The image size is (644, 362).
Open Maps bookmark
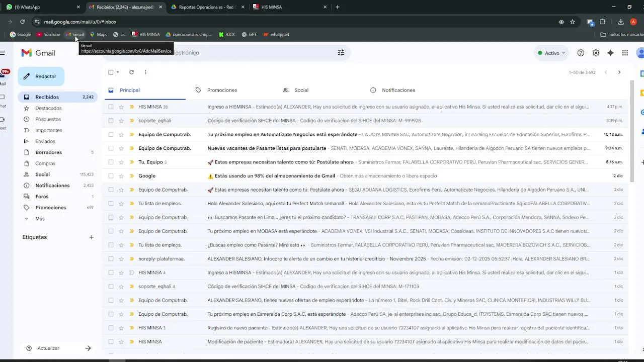(x=99, y=35)
